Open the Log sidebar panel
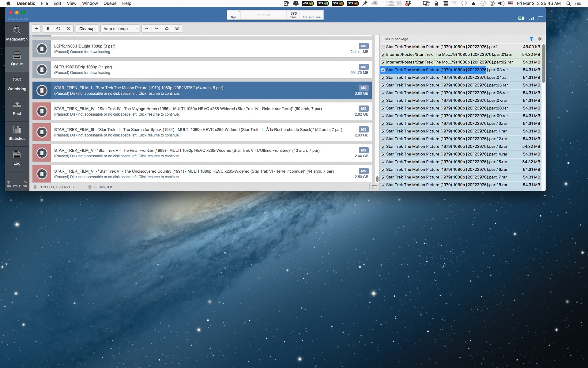 click(x=17, y=159)
